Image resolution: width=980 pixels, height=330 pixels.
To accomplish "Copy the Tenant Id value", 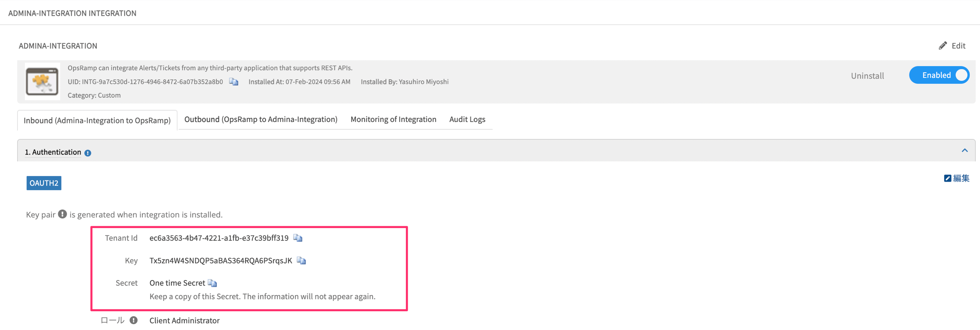I will (x=298, y=238).
